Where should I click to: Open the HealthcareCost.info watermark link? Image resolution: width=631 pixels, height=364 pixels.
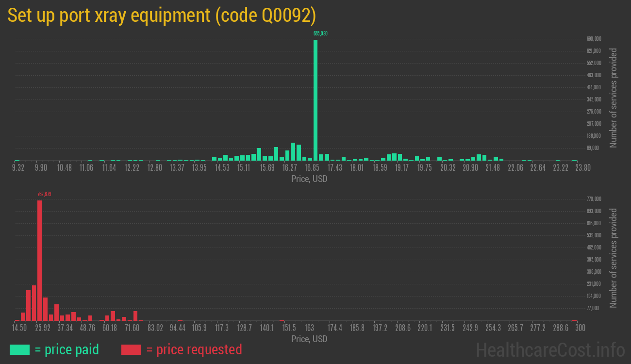pos(550,349)
